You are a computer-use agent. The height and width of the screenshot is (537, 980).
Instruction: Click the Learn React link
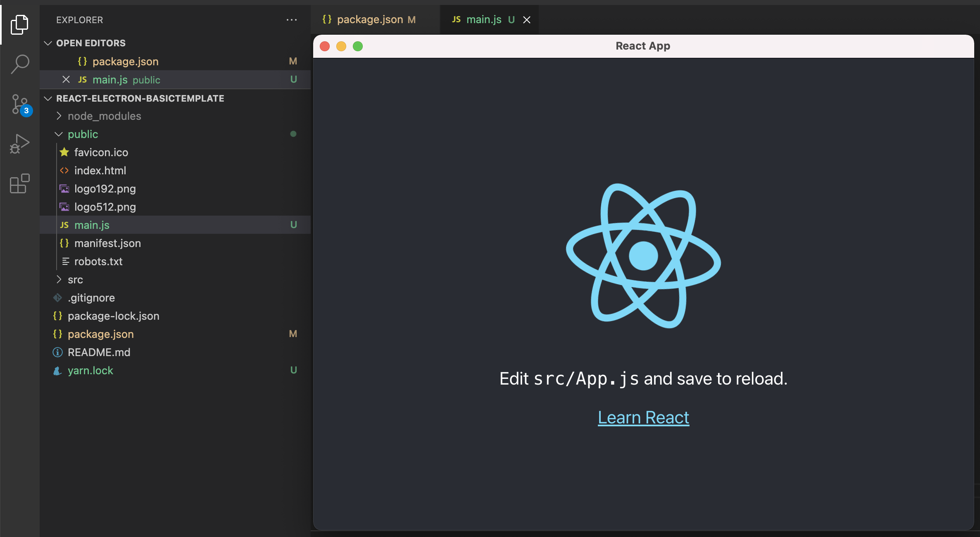pyautogui.click(x=643, y=418)
